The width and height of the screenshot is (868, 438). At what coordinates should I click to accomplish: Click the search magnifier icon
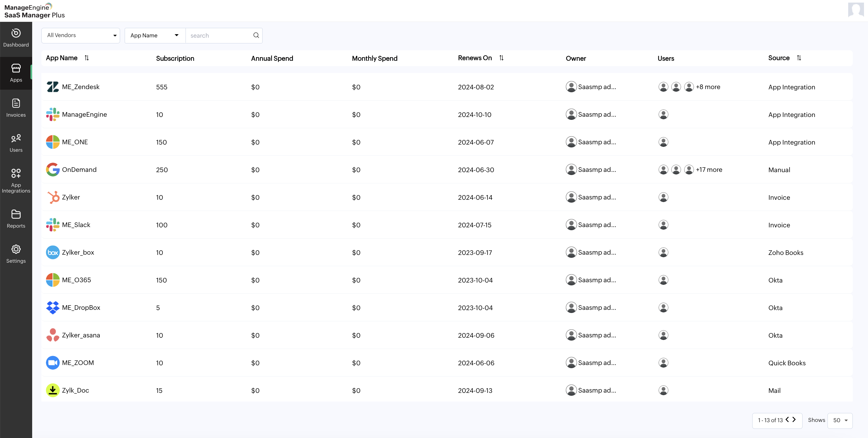256,35
